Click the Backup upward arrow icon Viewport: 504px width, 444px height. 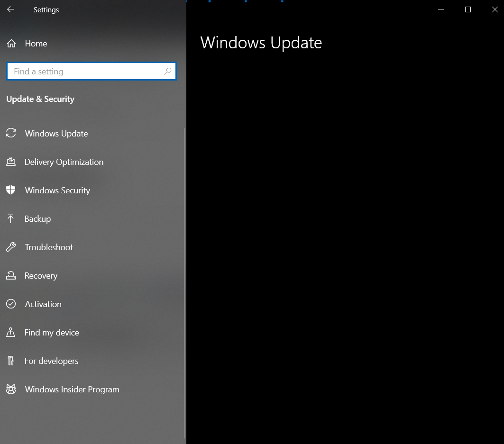(x=10, y=218)
